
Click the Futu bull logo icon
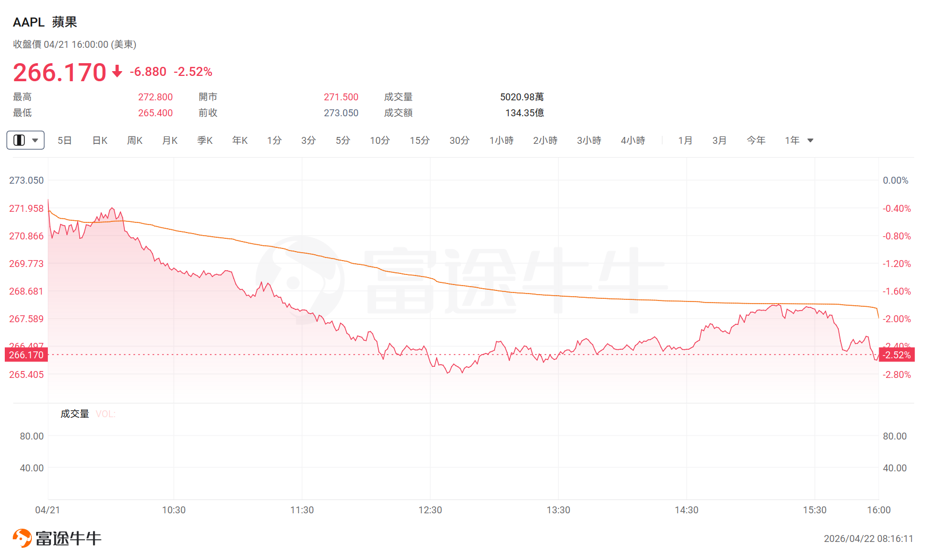coord(22,538)
